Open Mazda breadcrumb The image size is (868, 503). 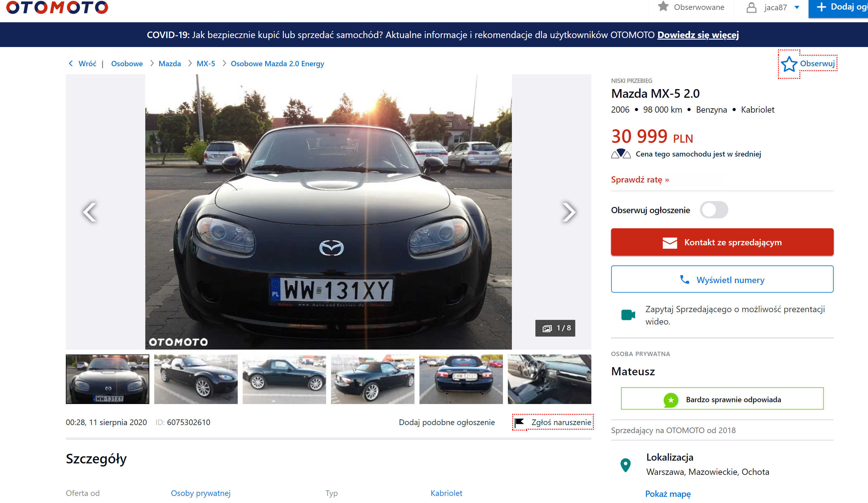pos(169,63)
